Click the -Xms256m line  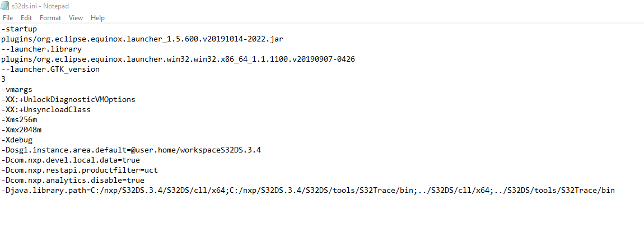click(20, 120)
